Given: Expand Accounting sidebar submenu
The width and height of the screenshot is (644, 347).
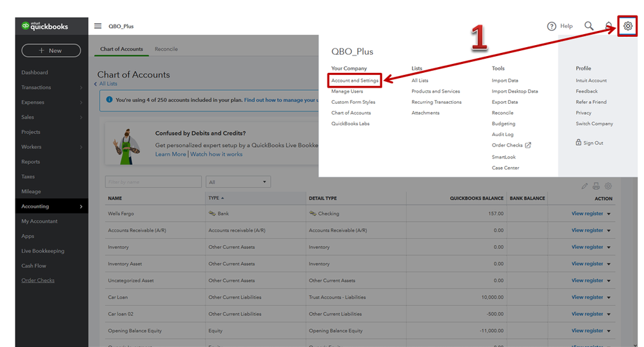Looking at the screenshot, I should point(81,206).
